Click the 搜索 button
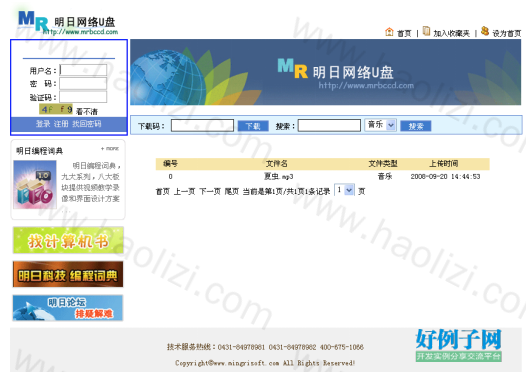 click(x=416, y=126)
